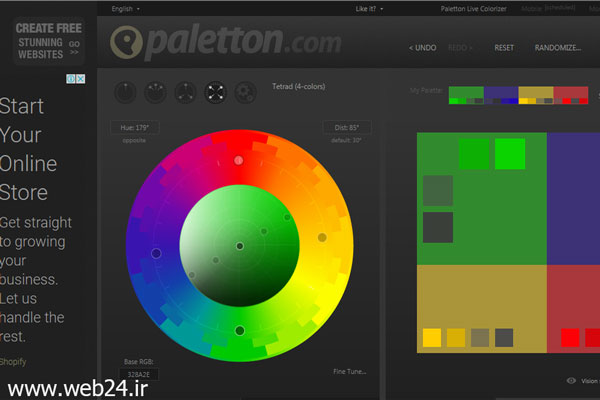600x400 pixels.
Task: Click the center shade dot in inner circle
Action: pyautogui.click(x=240, y=246)
